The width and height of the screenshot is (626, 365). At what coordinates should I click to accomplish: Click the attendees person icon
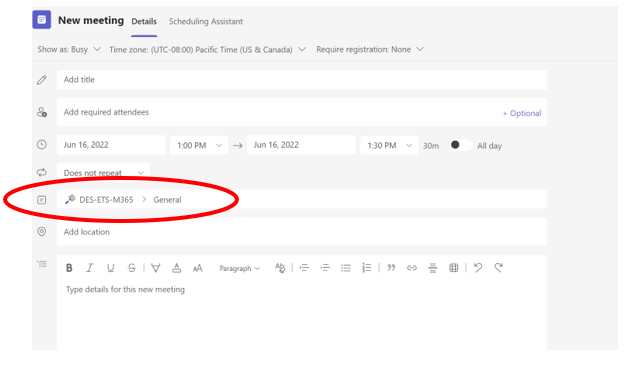tap(42, 112)
